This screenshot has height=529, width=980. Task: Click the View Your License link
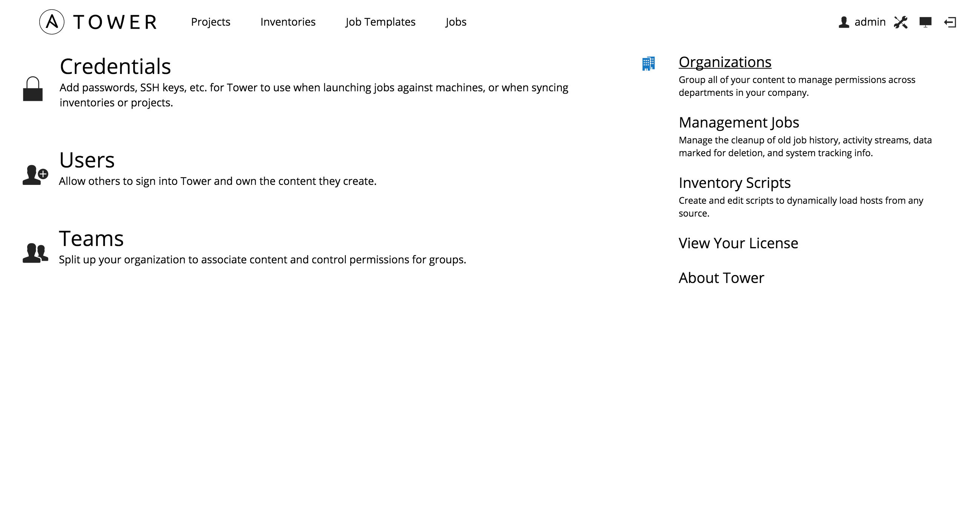click(x=738, y=243)
